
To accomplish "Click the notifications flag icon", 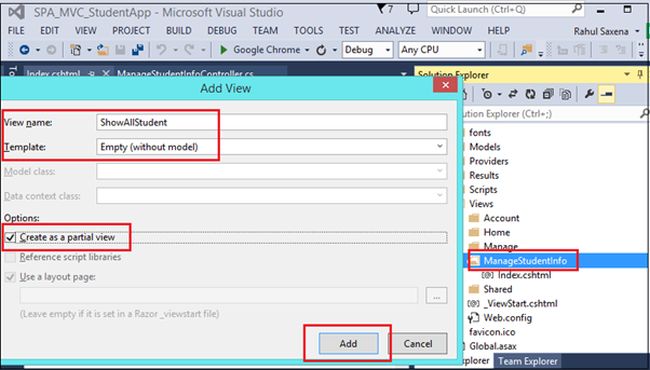I will 381,9.
